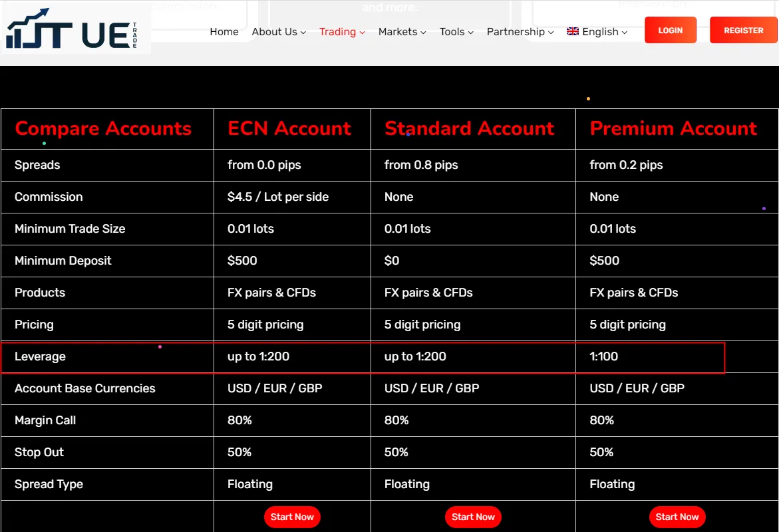Viewport: 779px width, 532px height.
Task: Click the REGISTER button
Action: tap(743, 31)
